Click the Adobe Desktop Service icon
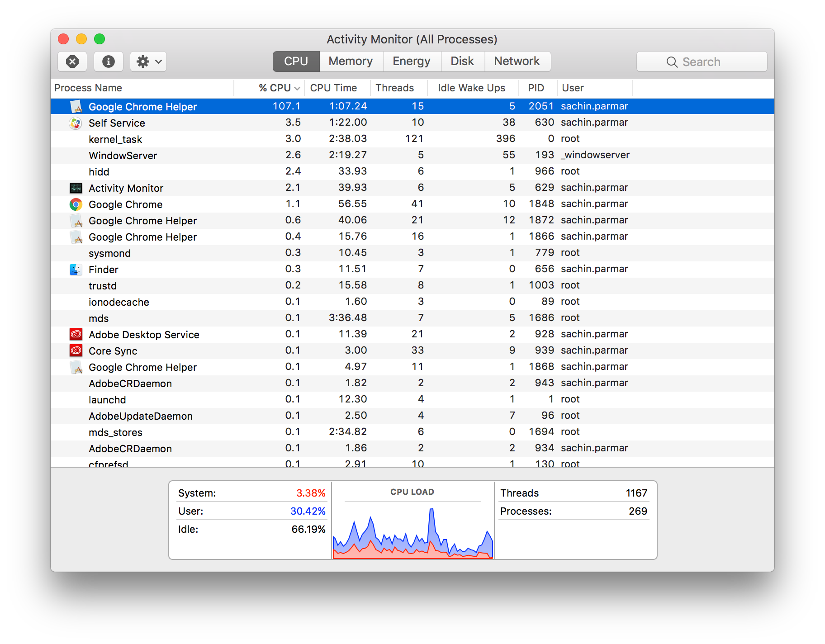This screenshot has height=644, width=825. point(76,335)
